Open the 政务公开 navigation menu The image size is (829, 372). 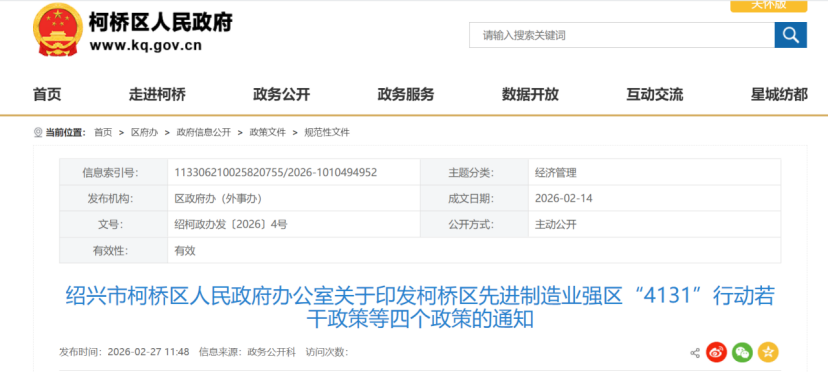[281, 95]
